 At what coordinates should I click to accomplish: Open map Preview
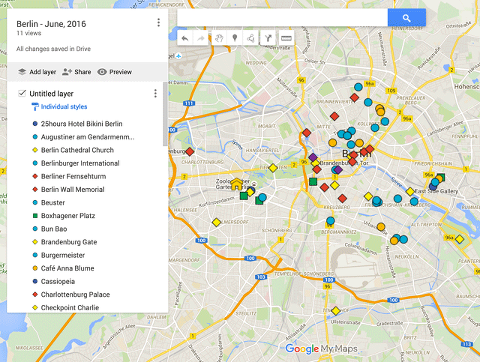115,72
